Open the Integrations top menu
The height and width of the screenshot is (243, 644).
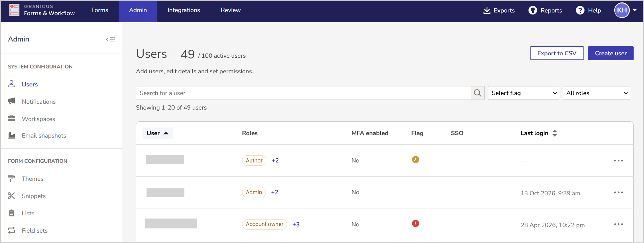click(184, 10)
